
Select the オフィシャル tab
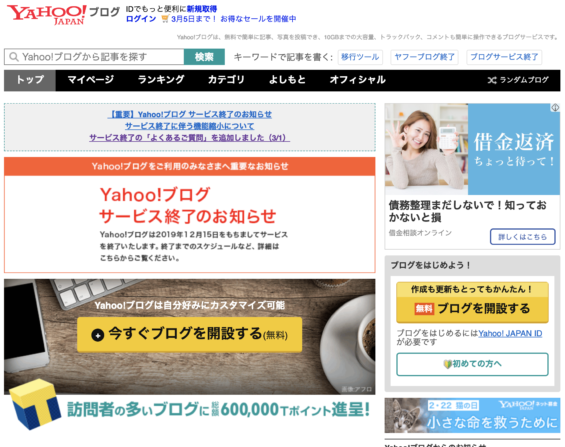click(x=357, y=80)
